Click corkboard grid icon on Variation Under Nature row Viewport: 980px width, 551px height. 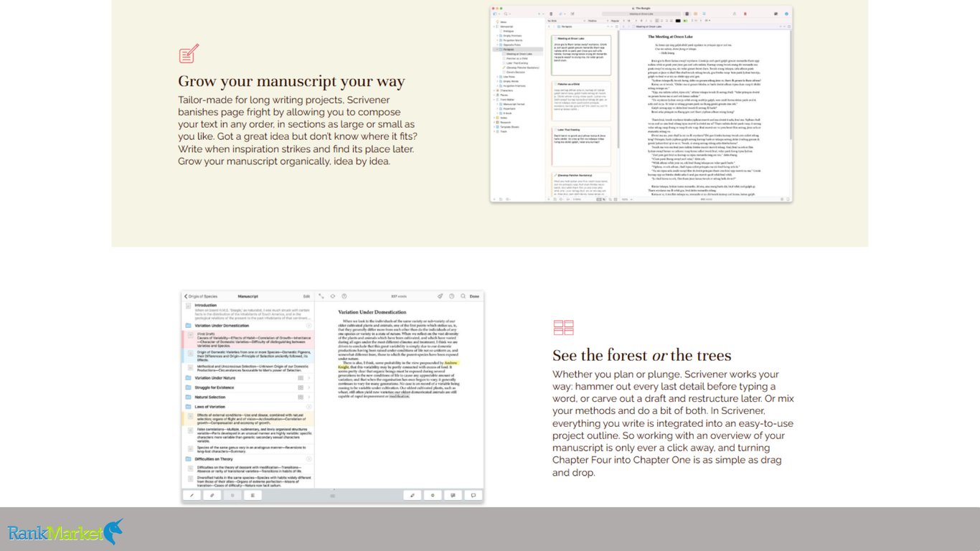click(x=301, y=377)
